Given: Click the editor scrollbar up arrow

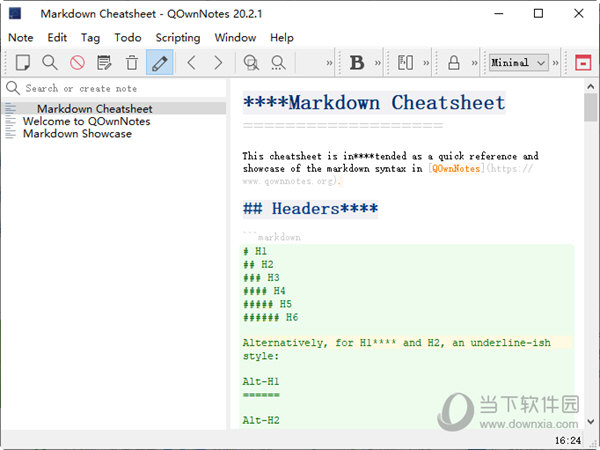Looking at the screenshot, I should [x=590, y=86].
